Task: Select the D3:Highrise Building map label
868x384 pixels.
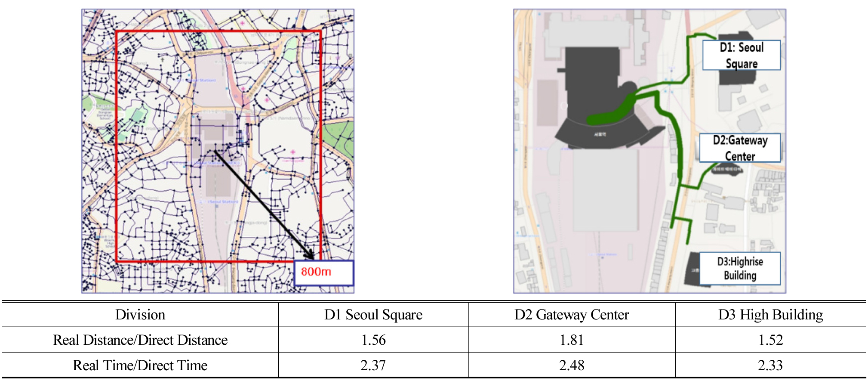Action: point(740,269)
